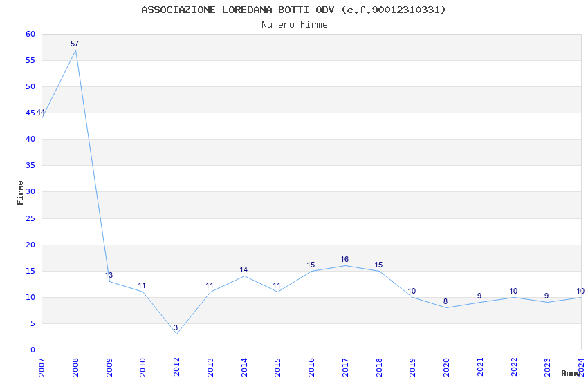Select the y-axis value 40
588x380 pixels.
click(30, 139)
